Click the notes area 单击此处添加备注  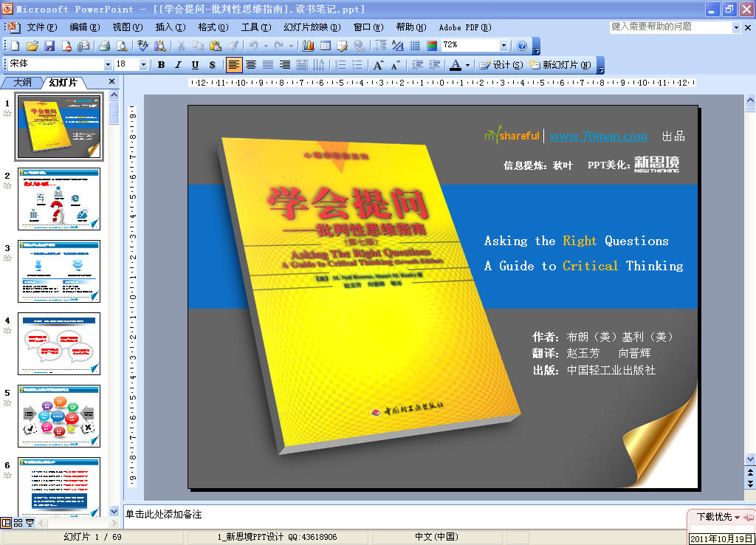pos(163,515)
